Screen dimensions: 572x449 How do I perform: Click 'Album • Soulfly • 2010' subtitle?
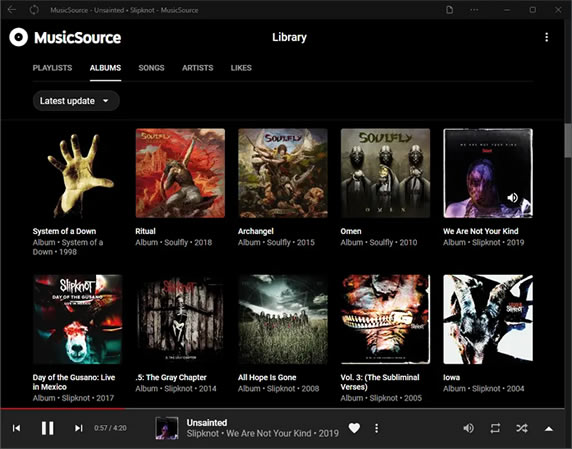[379, 243]
